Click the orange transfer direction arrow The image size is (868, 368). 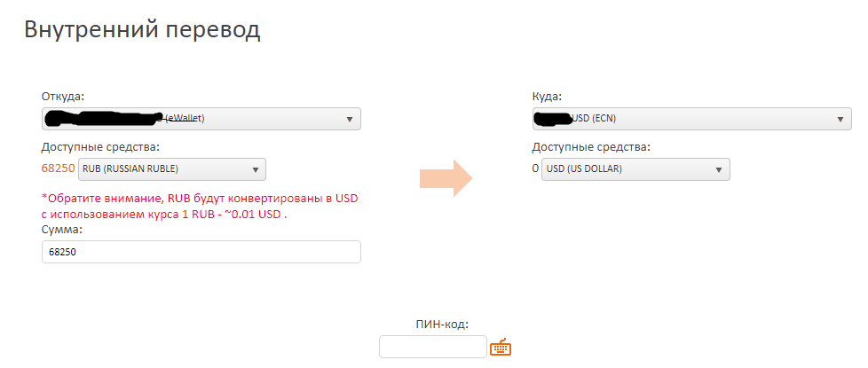point(446,178)
